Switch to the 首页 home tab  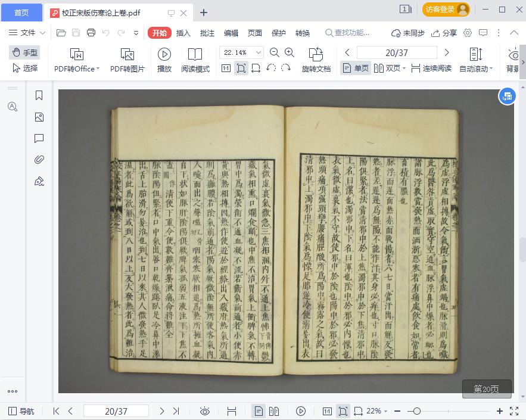[21, 13]
